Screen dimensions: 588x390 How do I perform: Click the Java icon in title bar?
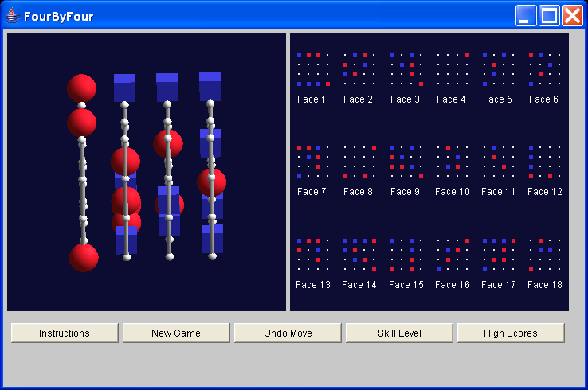pos(13,16)
